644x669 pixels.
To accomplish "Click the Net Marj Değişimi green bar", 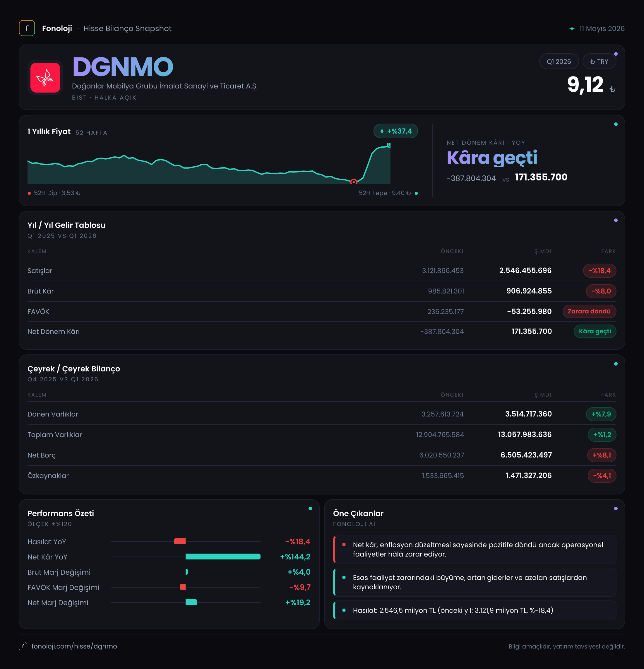I will click(191, 603).
